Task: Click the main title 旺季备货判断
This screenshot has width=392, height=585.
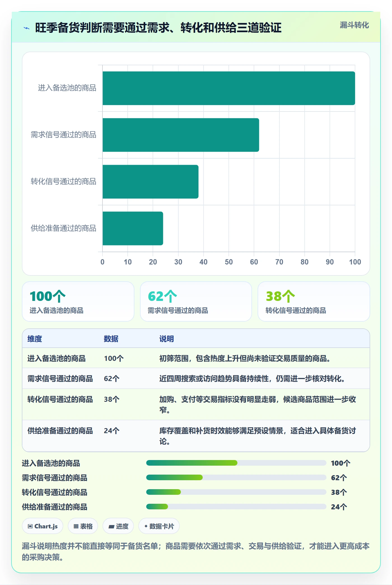Action: click(158, 28)
